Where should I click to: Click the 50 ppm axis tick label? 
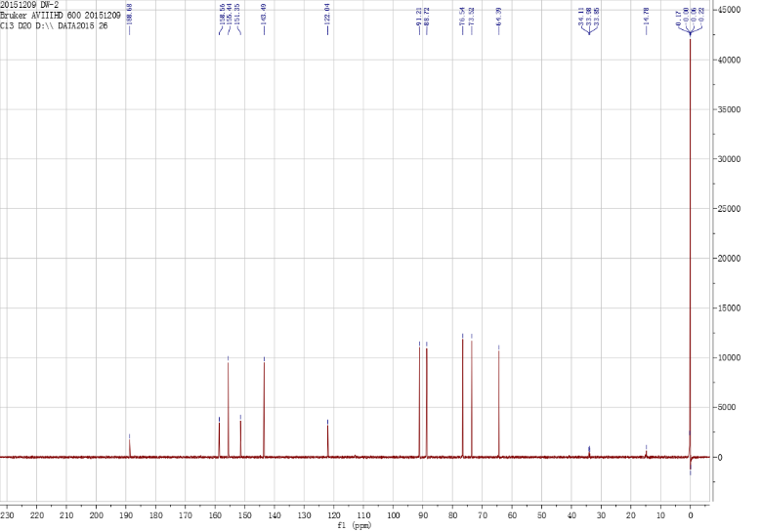(541, 515)
